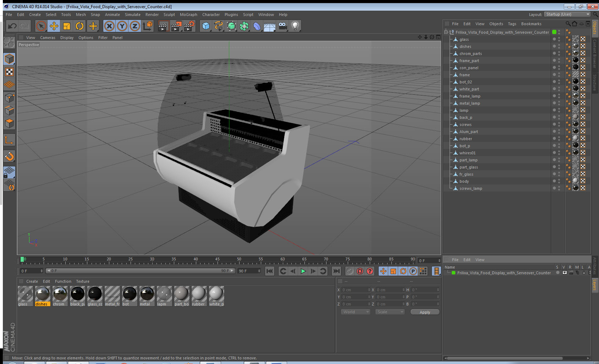Click the Apply button in coordinates panel
599x364 pixels.
(425, 312)
